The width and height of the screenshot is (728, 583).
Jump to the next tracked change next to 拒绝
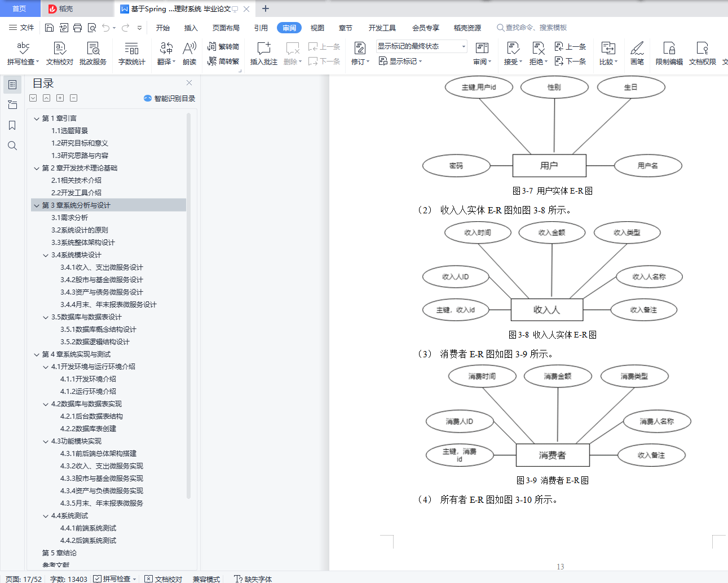pyautogui.click(x=571, y=61)
